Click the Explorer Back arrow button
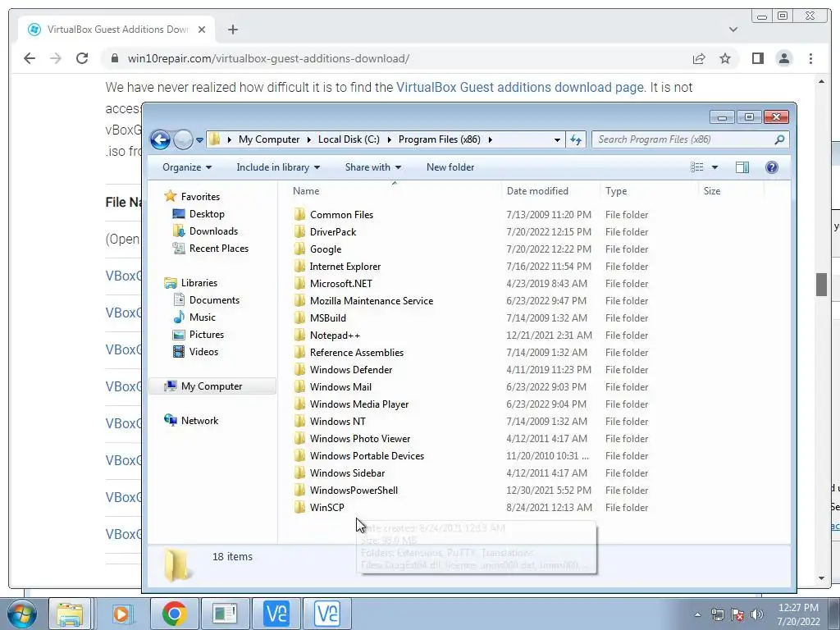Screen dimensions: 840x630 pos(160,139)
